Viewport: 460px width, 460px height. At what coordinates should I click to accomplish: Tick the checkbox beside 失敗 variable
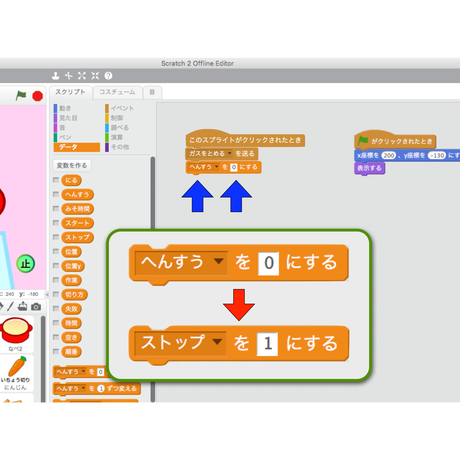click(56, 308)
